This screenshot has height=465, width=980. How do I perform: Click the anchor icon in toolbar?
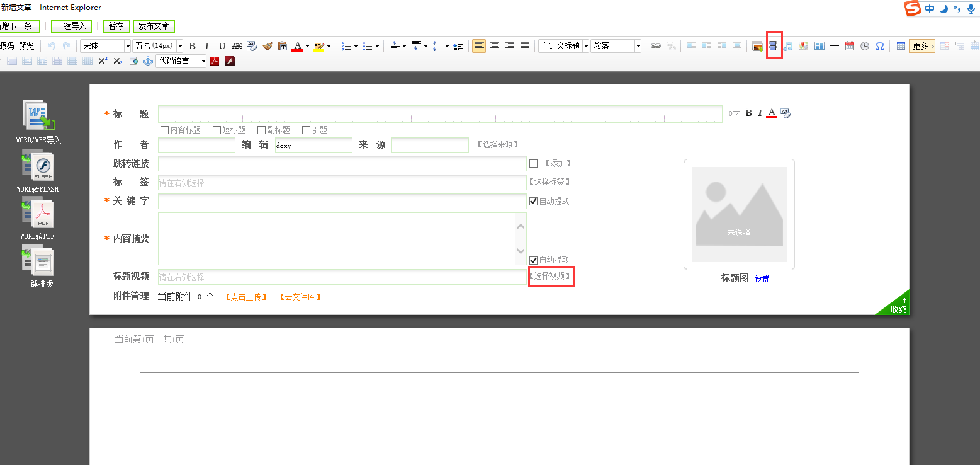coord(148,61)
